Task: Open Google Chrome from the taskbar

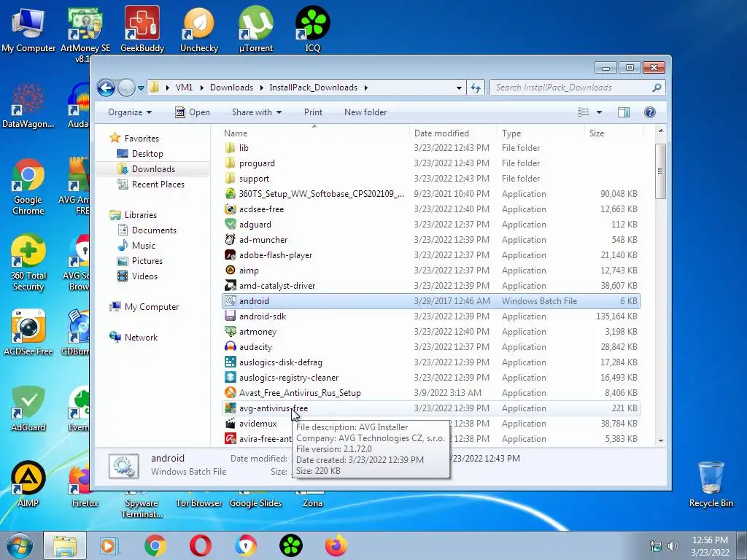Action: click(155, 545)
